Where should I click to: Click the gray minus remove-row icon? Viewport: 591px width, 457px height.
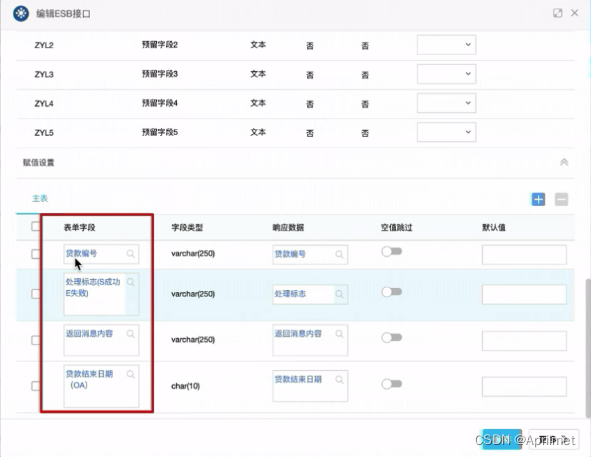coord(561,199)
